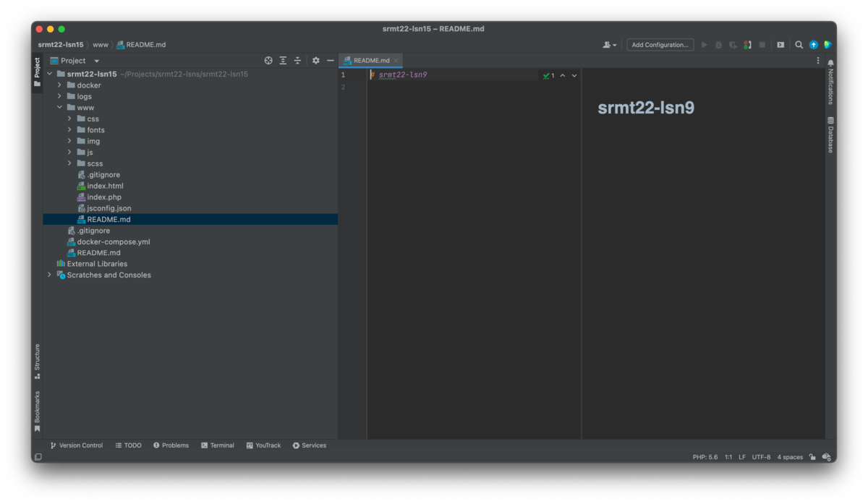Click the inspections checkmark widget in editor
This screenshot has height=504, width=868.
click(549, 75)
